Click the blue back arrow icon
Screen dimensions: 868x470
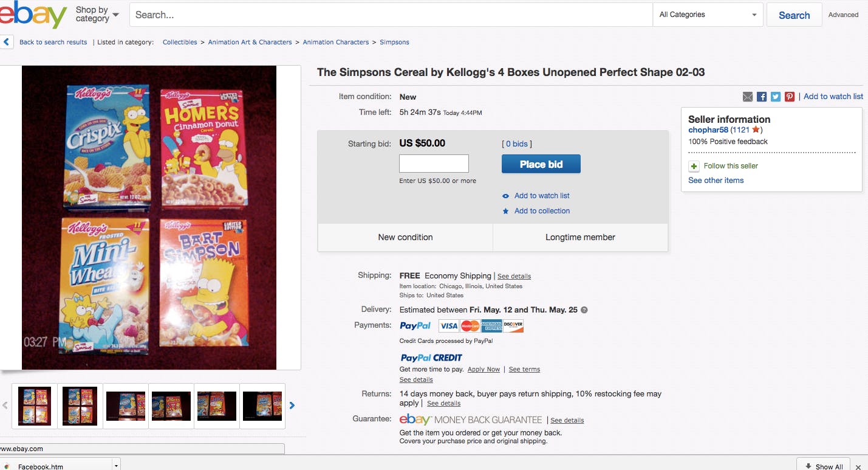coord(7,42)
